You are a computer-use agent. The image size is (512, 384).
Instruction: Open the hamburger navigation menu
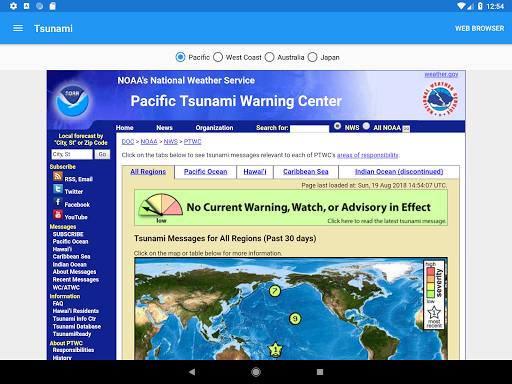coord(18,28)
